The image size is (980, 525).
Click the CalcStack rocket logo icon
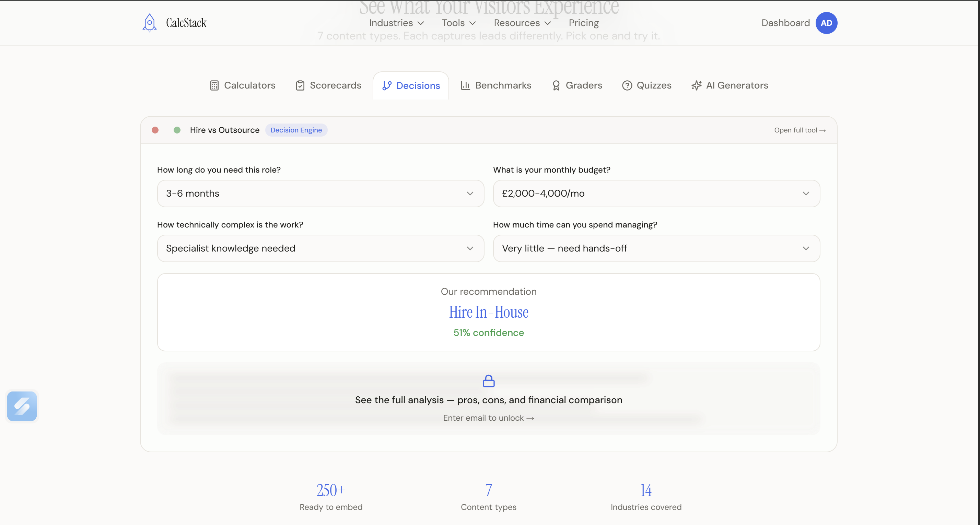[150, 23]
